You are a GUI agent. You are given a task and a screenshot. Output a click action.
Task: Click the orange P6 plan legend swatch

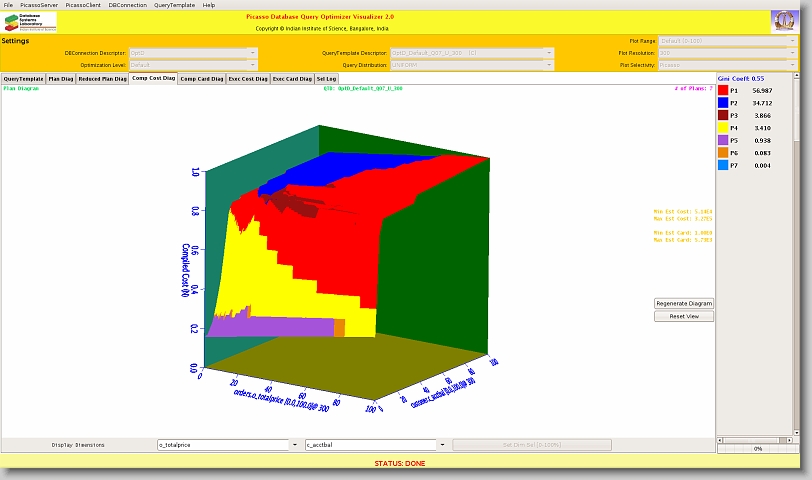coord(723,153)
